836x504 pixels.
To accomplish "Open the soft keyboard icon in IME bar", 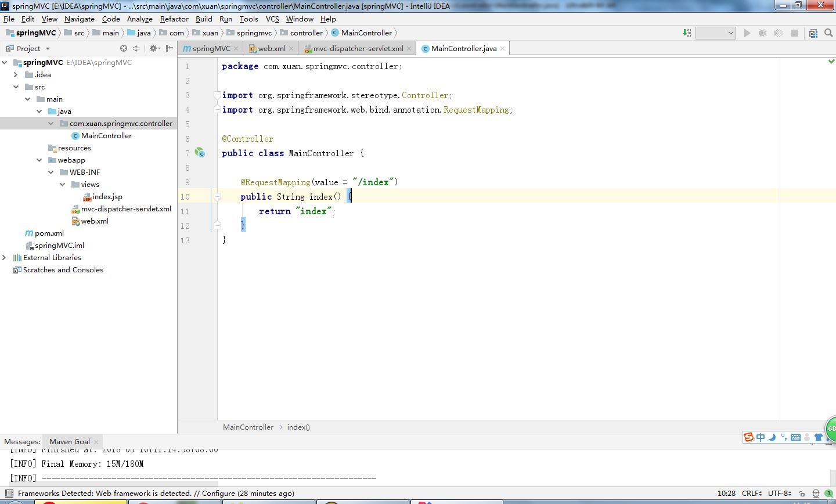I will [x=795, y=437].
